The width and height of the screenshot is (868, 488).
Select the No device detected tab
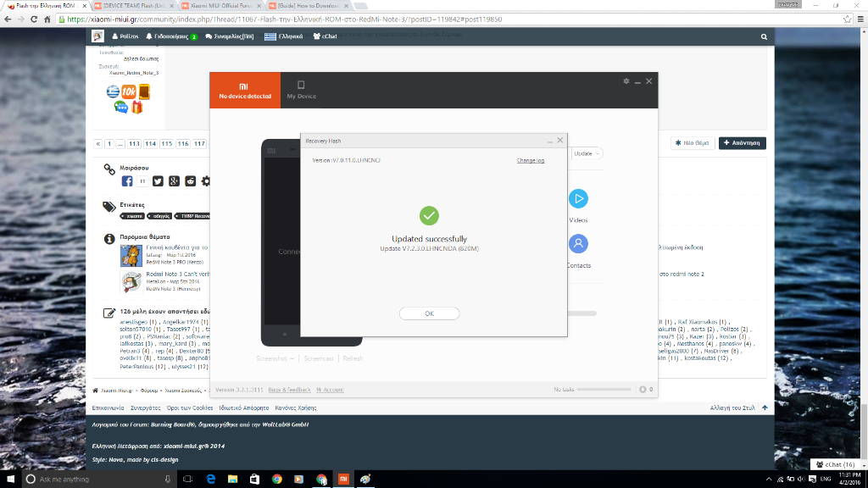click(245, 90)
